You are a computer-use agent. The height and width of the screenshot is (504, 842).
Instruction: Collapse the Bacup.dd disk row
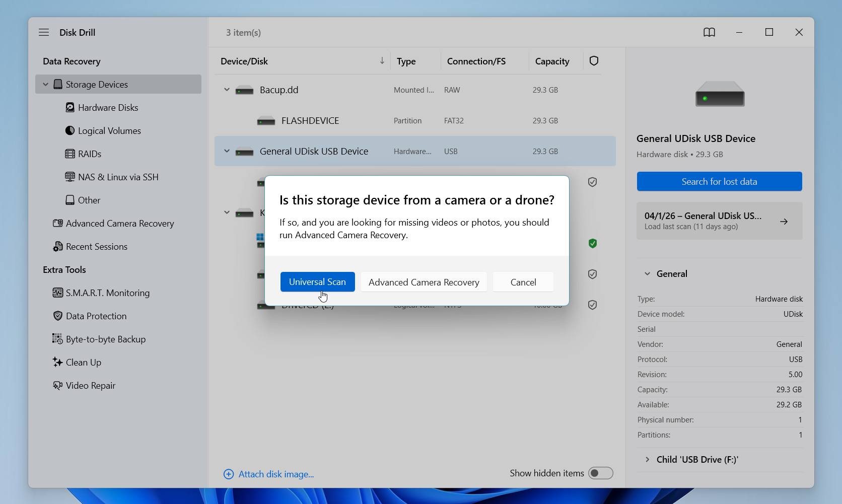[227, 90]
